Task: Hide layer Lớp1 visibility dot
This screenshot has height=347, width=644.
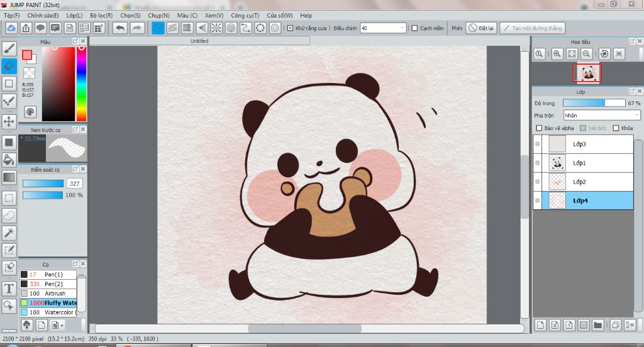Action: (x=537, y=163)
